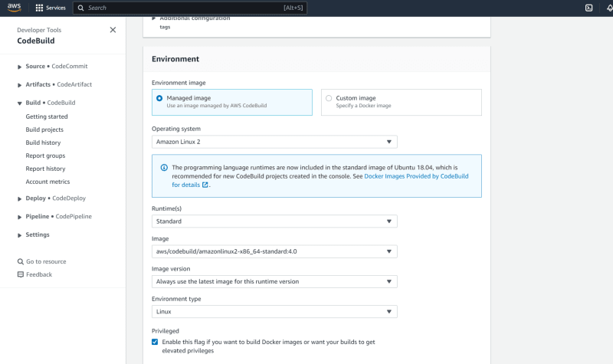Click the Feedback comment icon
613x364 pixels.
click(x=21, y=274)
